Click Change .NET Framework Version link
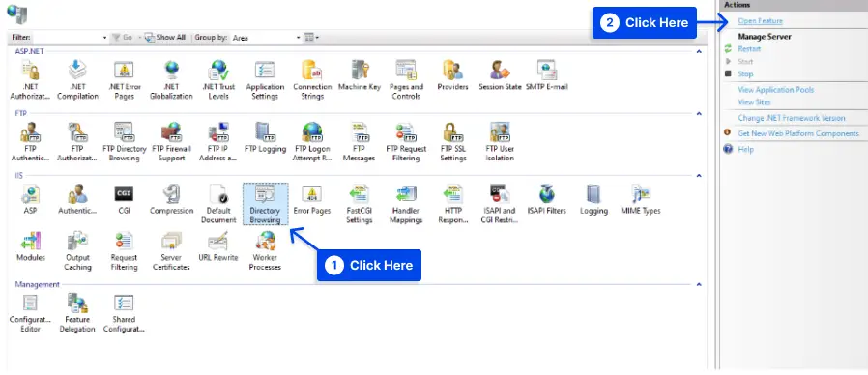Image resolution: width=868 pixels, height=375 pixels. tap(791, 118)
